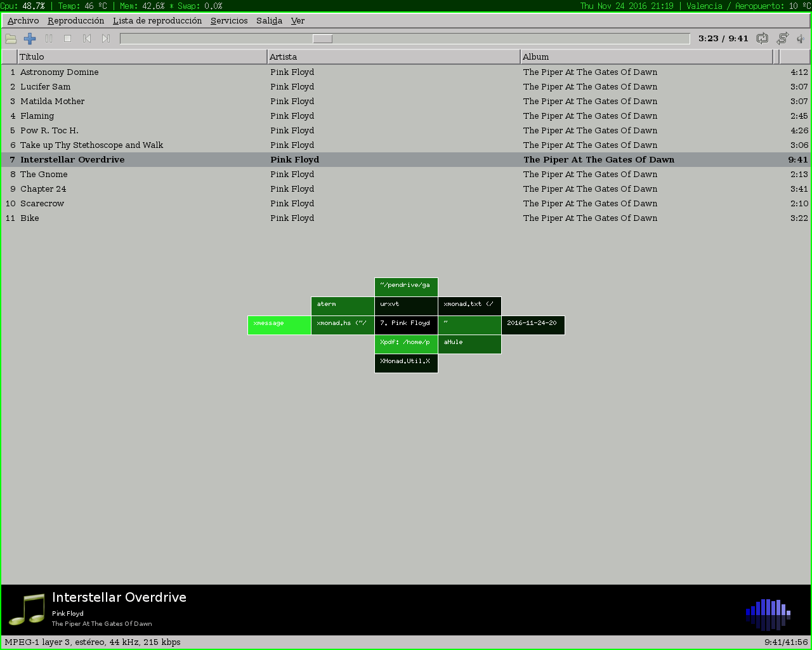
Task: Click the 3:23 / 9:41 time display
Action: [723, 39]
